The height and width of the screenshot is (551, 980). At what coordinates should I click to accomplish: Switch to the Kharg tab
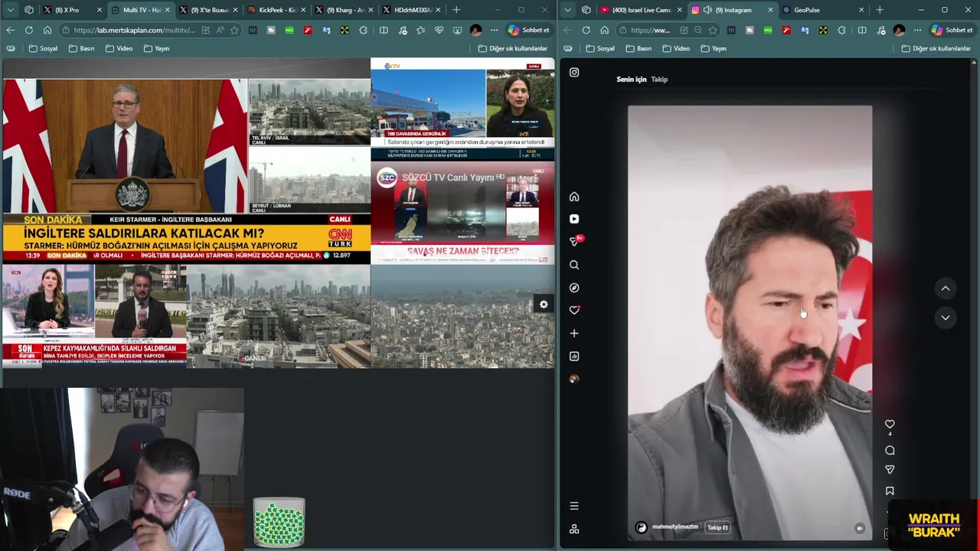(x=345, y=10)
